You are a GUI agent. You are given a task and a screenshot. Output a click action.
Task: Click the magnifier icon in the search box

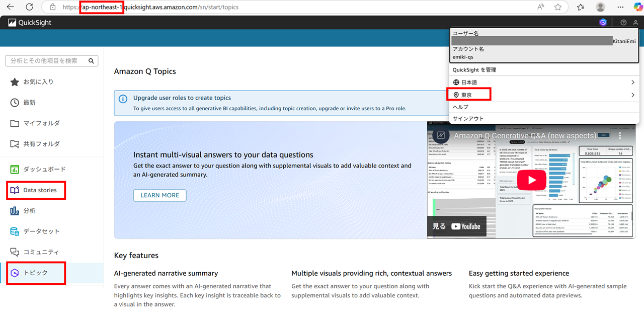point(91,61)
